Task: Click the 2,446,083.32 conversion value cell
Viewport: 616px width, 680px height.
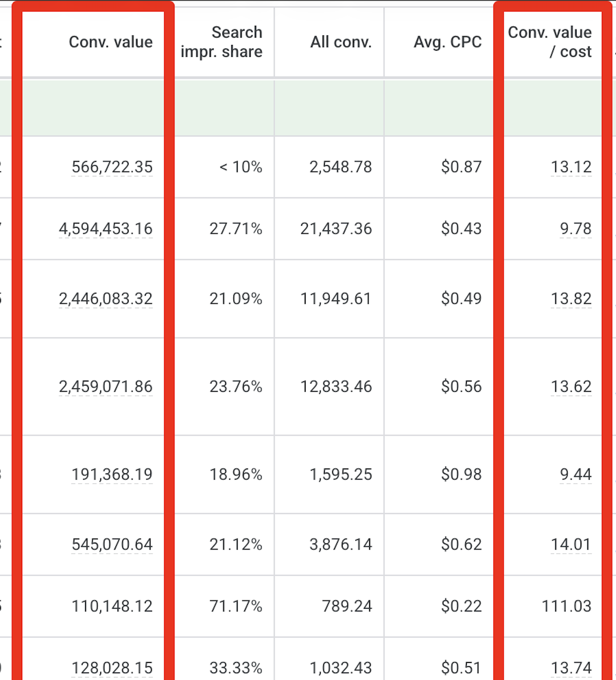Action: pyautogui.click(x=106, y=299)
